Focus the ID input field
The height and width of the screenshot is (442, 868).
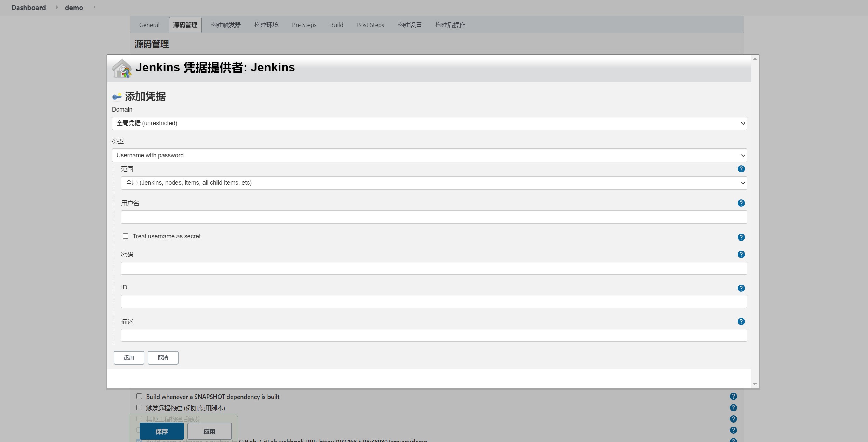434,301
